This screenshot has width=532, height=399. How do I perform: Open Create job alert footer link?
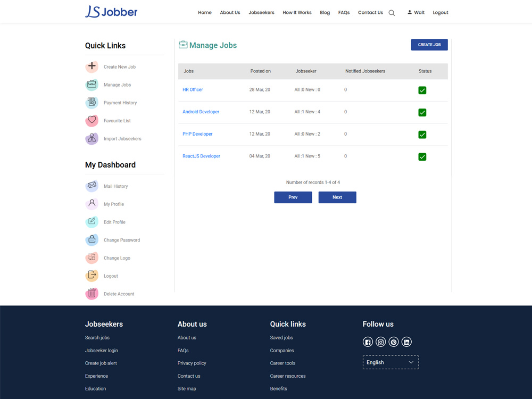(x=101, y=363)
